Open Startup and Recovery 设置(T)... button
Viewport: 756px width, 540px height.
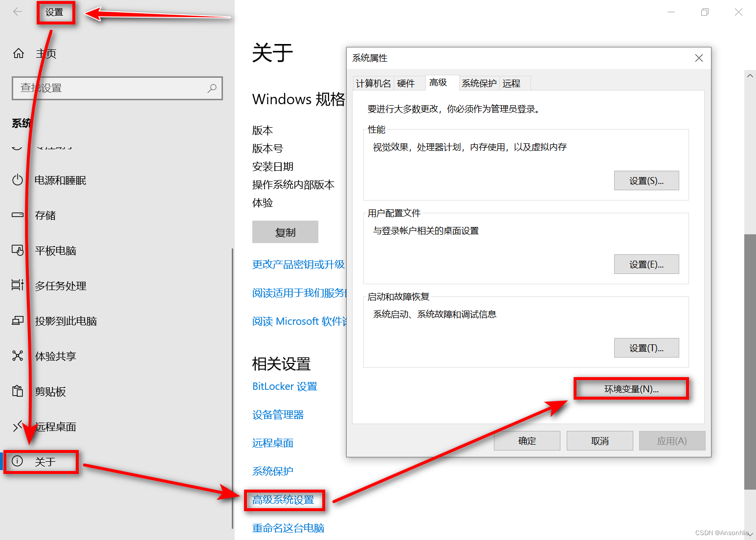[646, 348]
